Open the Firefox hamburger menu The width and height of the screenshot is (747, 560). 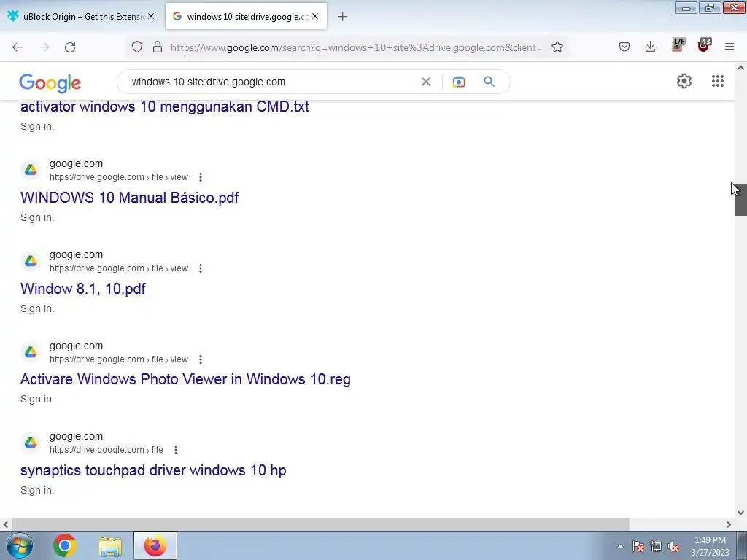tap(729, 47)
